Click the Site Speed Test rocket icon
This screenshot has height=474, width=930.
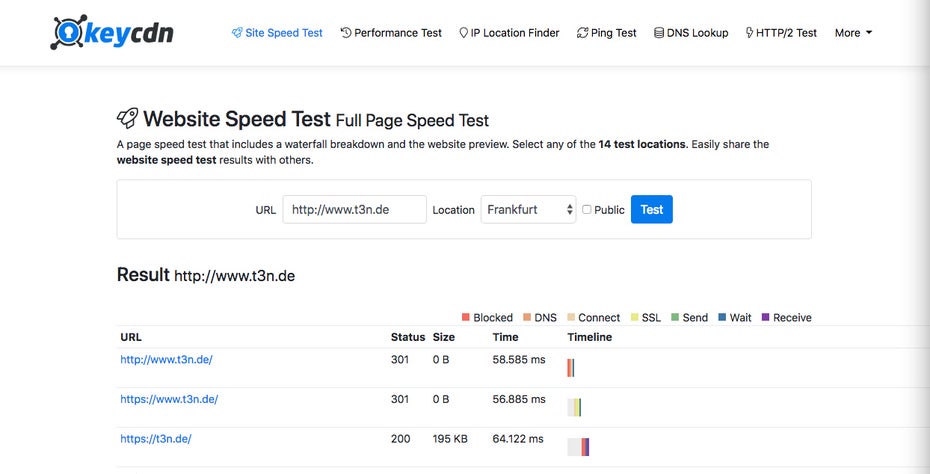click(x=237, y=33)
